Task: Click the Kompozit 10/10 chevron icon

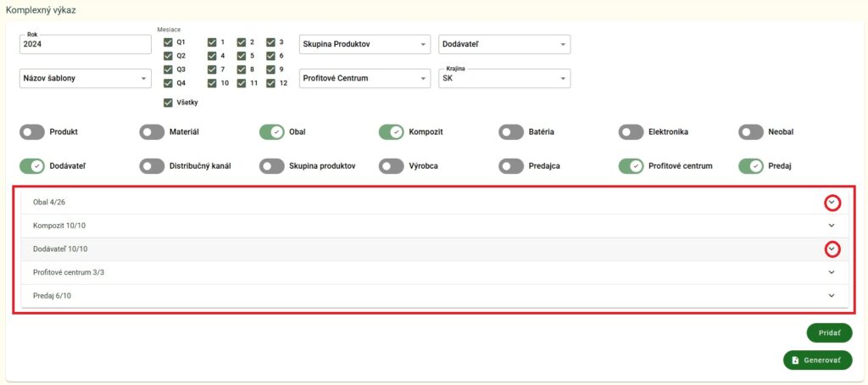Action: coord(832,226)
